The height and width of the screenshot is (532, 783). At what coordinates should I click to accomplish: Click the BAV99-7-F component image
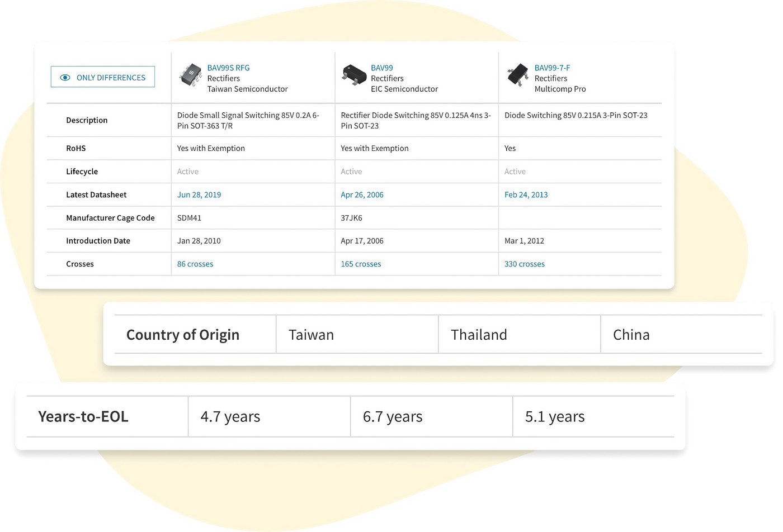click(x=518, y=75)
